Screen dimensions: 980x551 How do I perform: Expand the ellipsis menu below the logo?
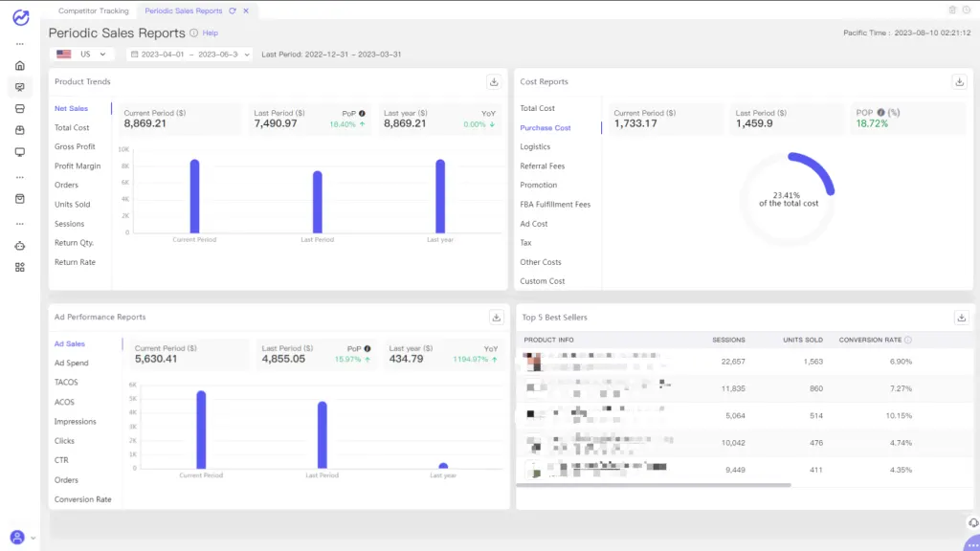pos(19,45)
